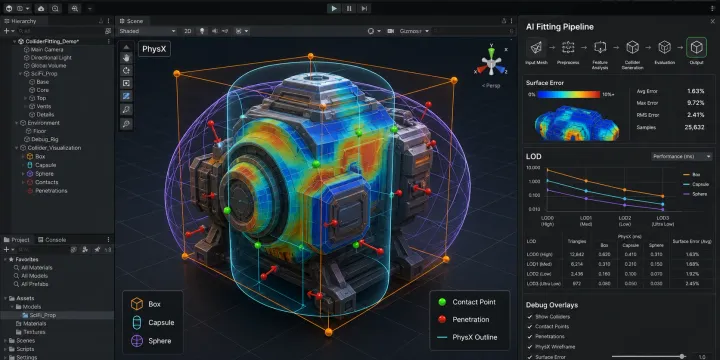This screenshot has width=720, height=360.
Task: Switch to the Scene tab
Action: click(x=131, y=21)
